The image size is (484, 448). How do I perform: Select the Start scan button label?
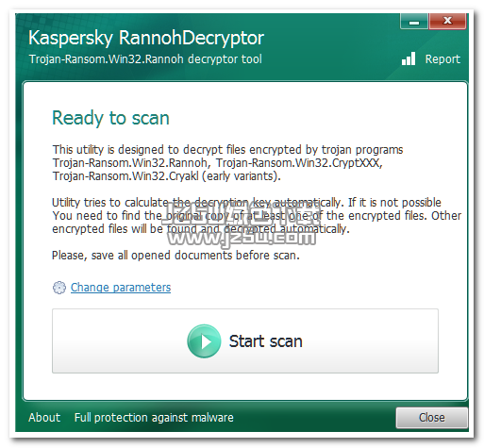point(266,341)
